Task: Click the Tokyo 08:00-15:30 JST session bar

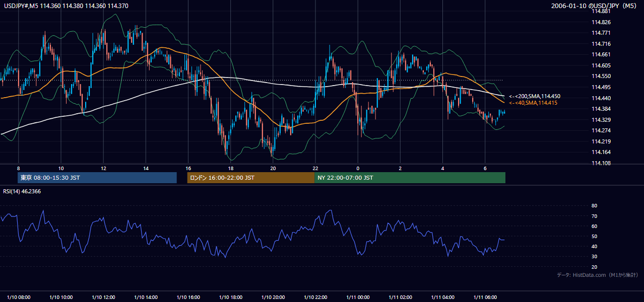Action: 97,178
